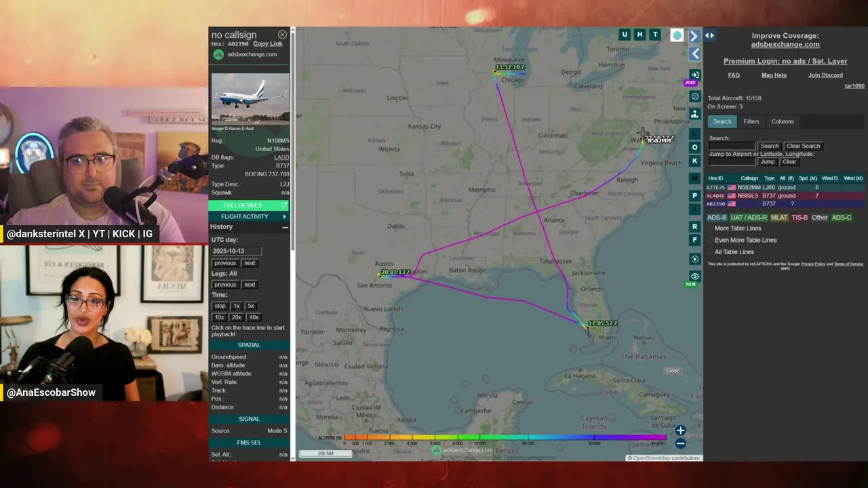The height and width of the screenshot is (488, 868).
Task: Toggle the M map button
Action: [x=694, y=178]
